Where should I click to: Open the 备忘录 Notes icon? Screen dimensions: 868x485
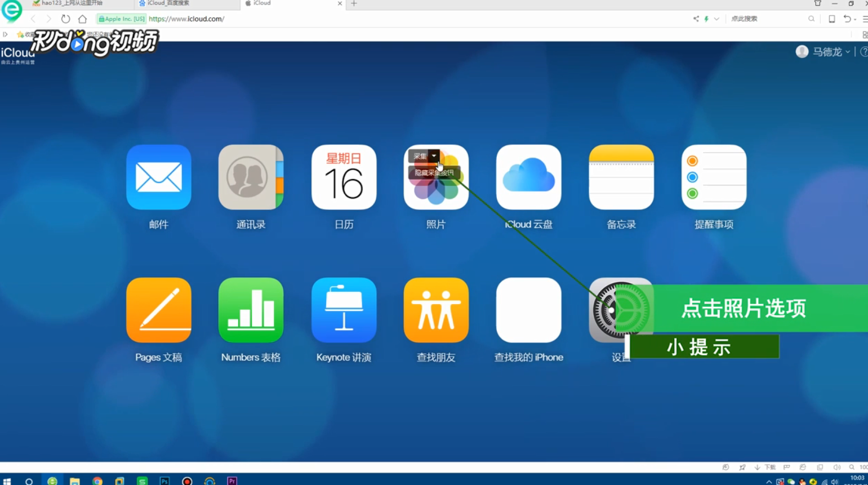click(x=621, y=176)
